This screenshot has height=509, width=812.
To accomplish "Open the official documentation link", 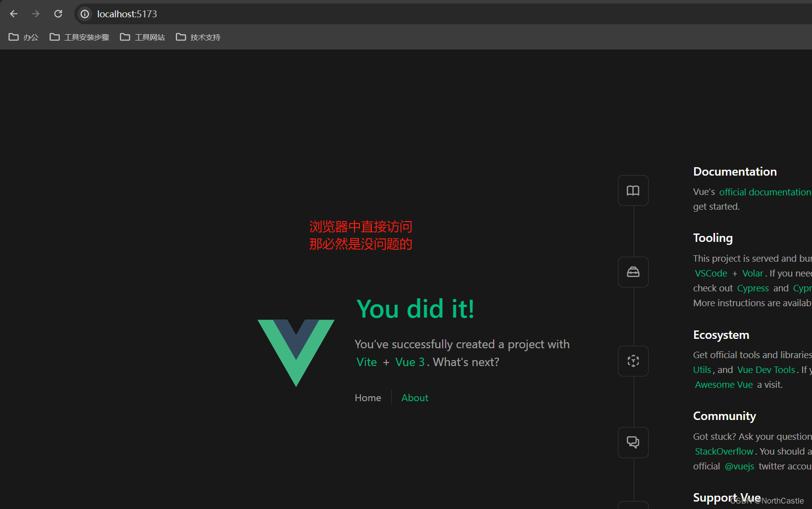I will tap(765, 192).
